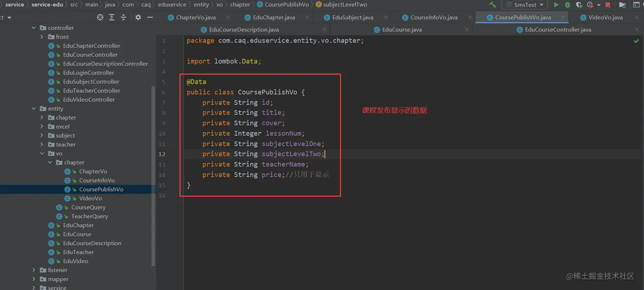The height and width of the screenshot is (290, 644).
Task: Run with coverage shield icon
Action: pos(579,5)
